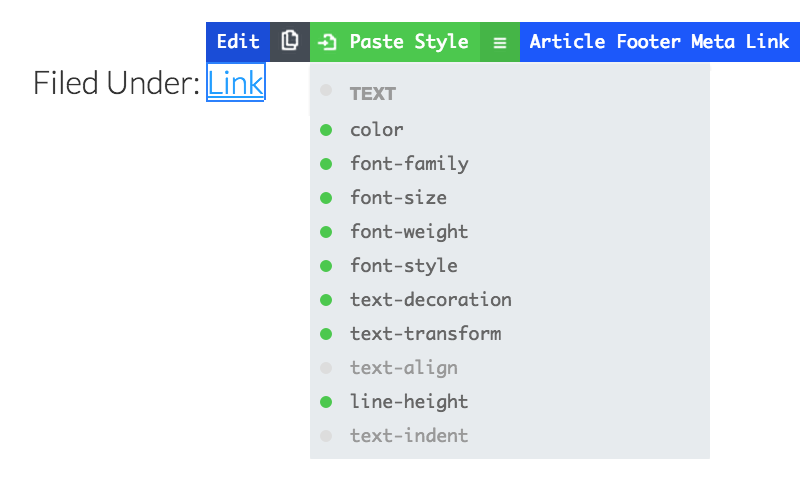Select the font-family menu entry
Image resolution: width=800 pixels, height=500 pixels.
pos(409,164)
